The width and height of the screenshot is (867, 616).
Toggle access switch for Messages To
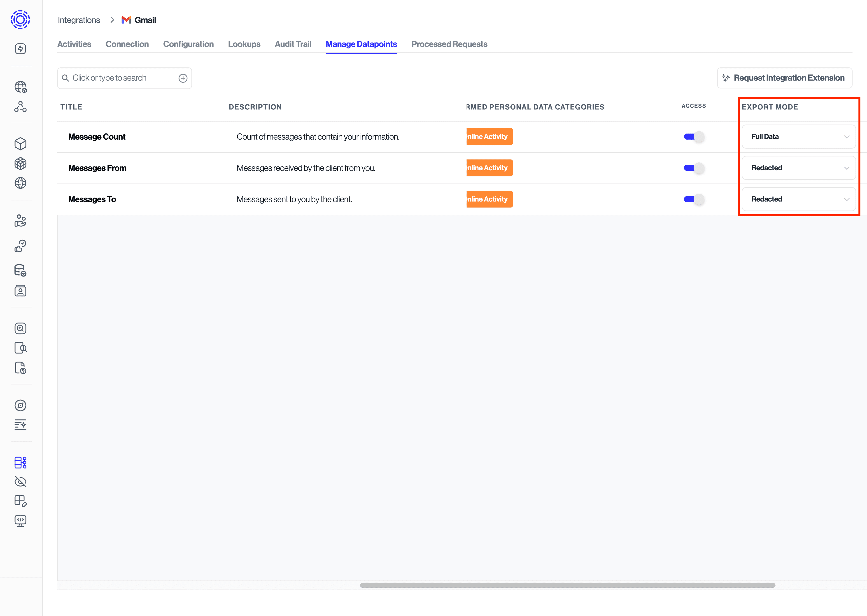pyautogui.click(x=694, y=199)
